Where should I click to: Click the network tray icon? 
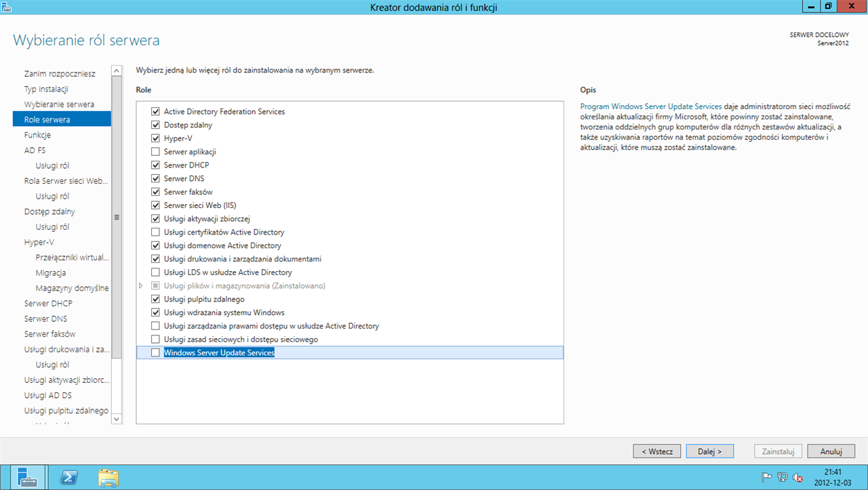782,477
